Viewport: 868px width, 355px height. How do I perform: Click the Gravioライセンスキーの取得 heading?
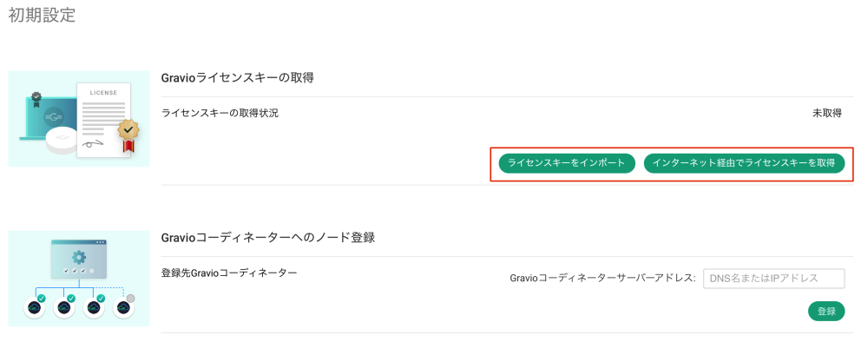click(x=237, y=77)
